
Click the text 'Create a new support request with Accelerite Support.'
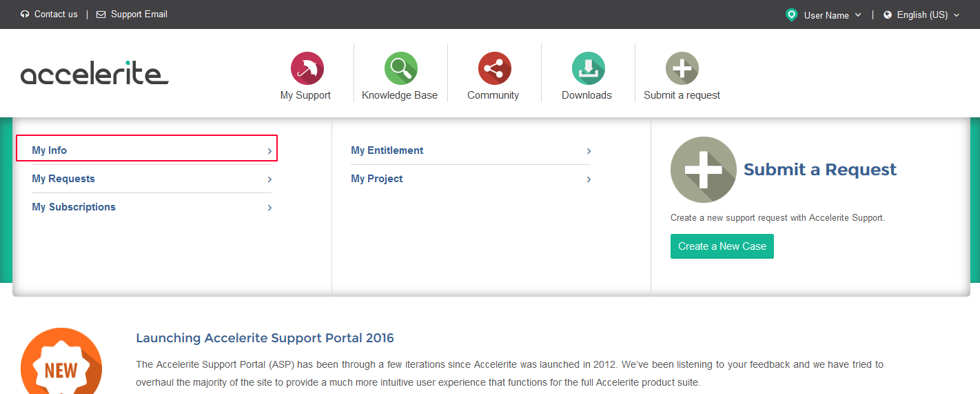tap(777, 217)
